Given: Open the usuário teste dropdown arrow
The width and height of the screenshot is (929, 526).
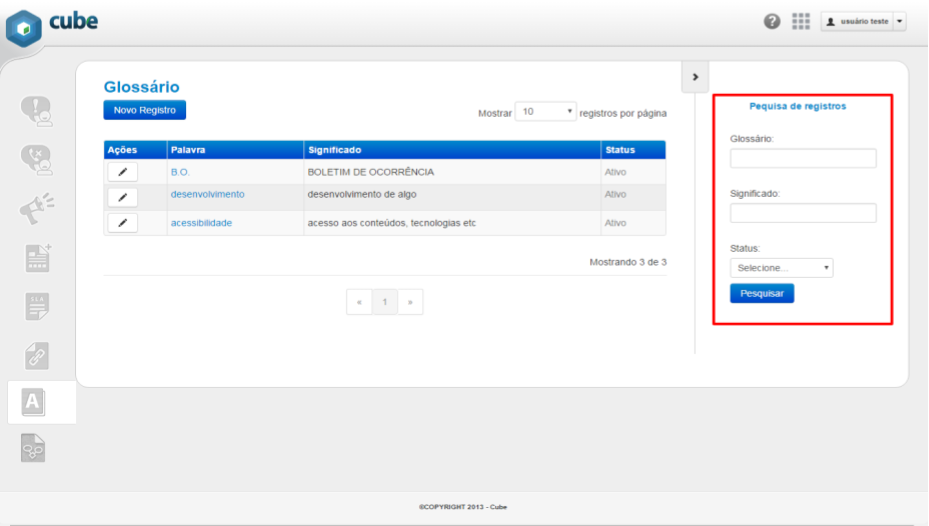Looking at the screenshot, I should pyautogui.click(x=899, y=21).
